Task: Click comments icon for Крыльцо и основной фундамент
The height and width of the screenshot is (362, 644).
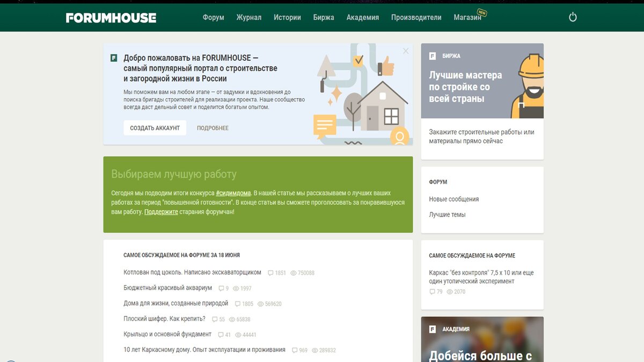Action: [x=221, y=335]
